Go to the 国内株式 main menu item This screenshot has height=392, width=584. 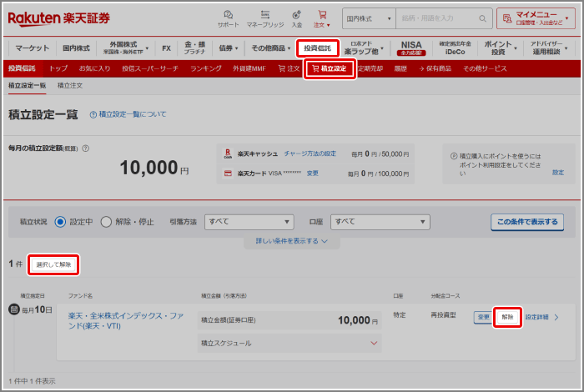coord(76,48)
